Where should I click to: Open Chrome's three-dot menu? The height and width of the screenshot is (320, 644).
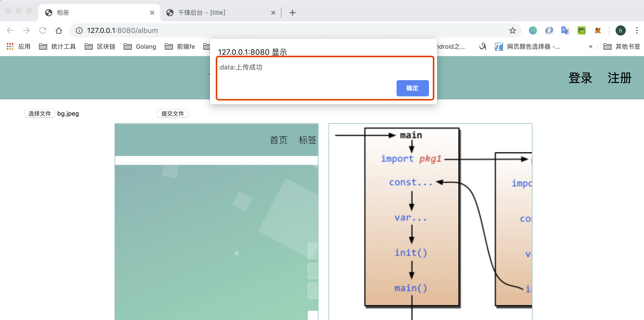pyautogui.click(x=637, y=30)
